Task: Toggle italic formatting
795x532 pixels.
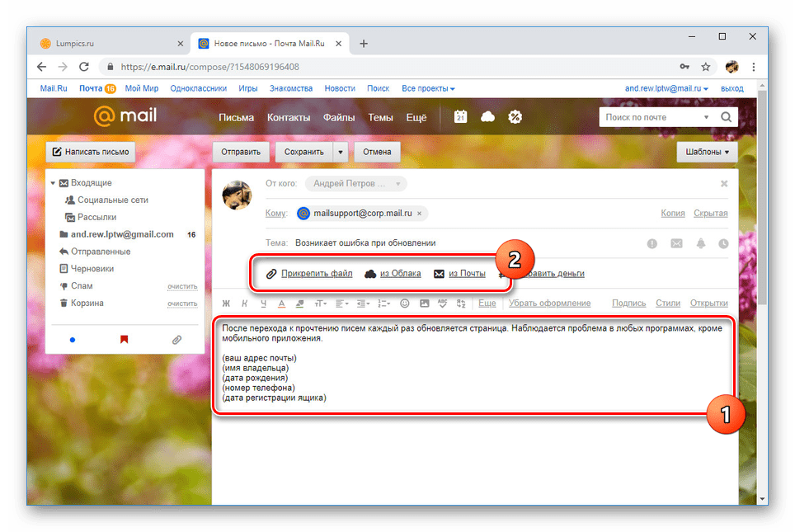Action: point(243,304)
